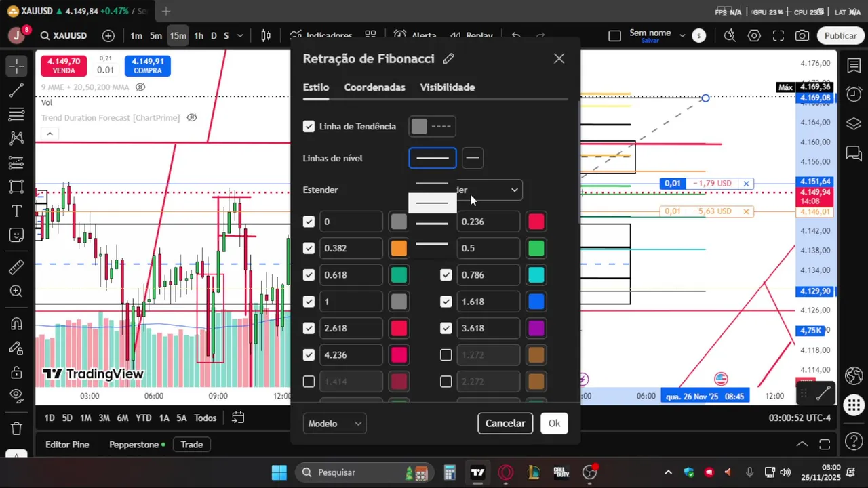This screenshot has height=488, width=868.
Task: Open the symbol search XAUUSD
Action: point(64,35)
